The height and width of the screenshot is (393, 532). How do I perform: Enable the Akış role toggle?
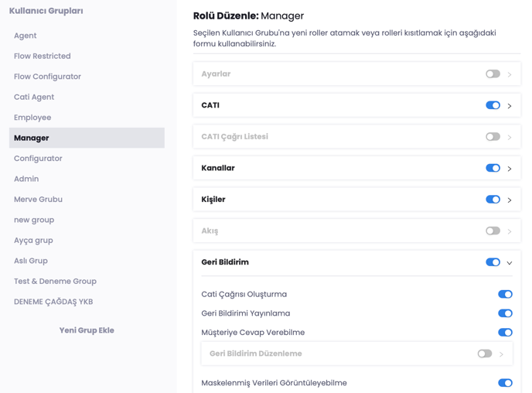(493, 231)
